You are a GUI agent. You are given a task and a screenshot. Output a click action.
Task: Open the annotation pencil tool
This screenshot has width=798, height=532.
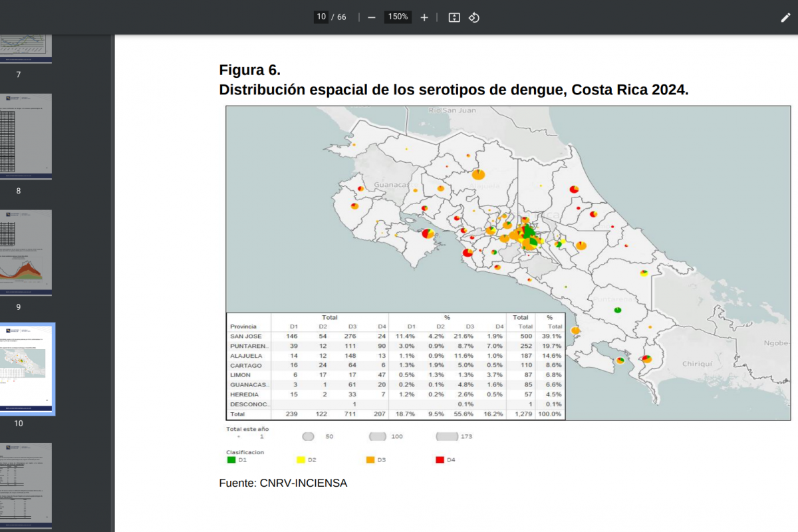(785, 17)
